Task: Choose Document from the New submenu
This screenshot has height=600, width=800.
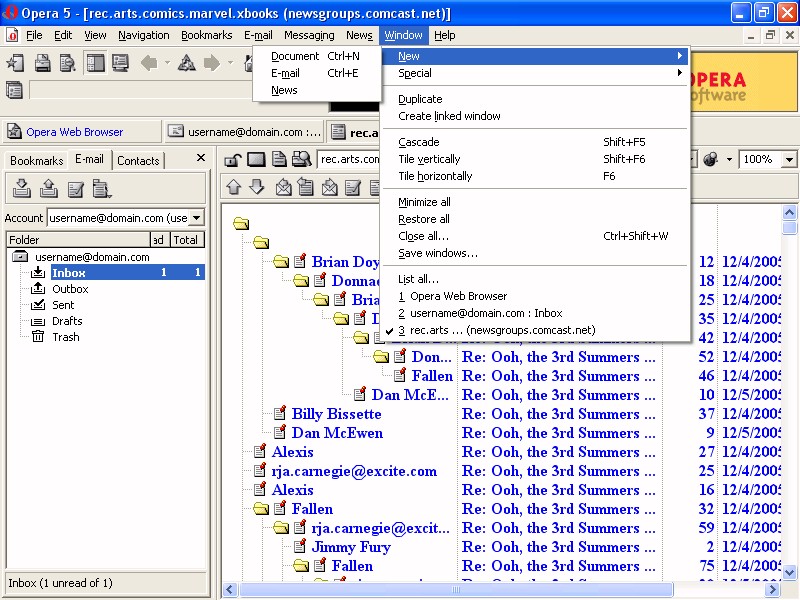Action: pyautogui.click(x=316, y=56)
